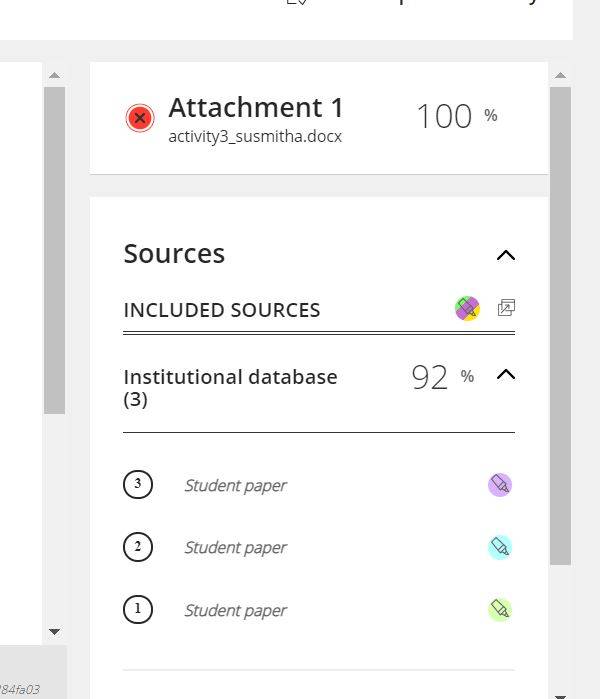Viewport: 600px width, 699px height.
Task: Click the circled number 1 source badge
Action: [138, 609]
